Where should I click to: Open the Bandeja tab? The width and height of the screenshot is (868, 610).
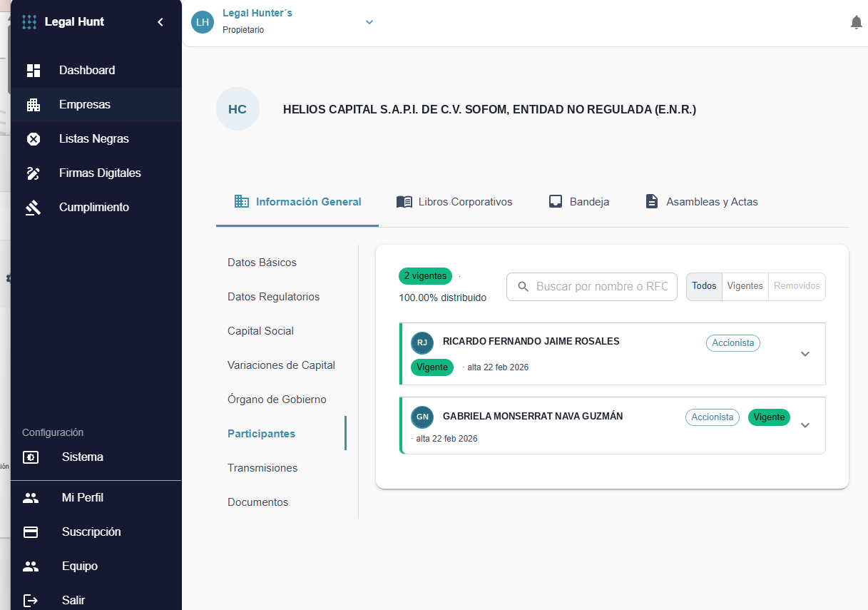(x=578, y=202)
